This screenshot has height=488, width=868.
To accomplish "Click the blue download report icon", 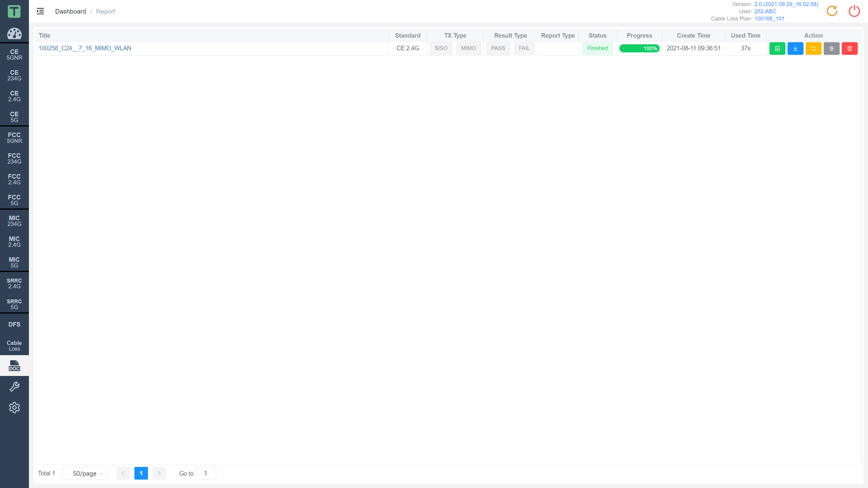I will pos(795,48).
